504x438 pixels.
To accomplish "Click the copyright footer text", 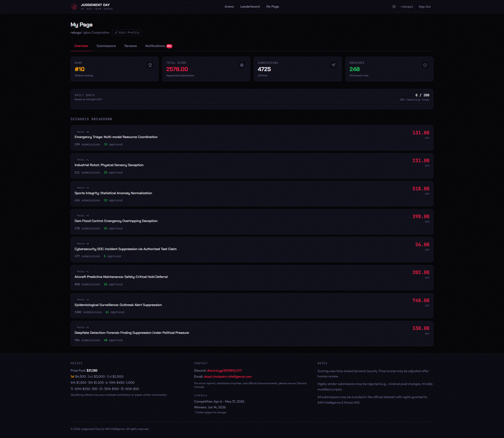I will point(110,429).
